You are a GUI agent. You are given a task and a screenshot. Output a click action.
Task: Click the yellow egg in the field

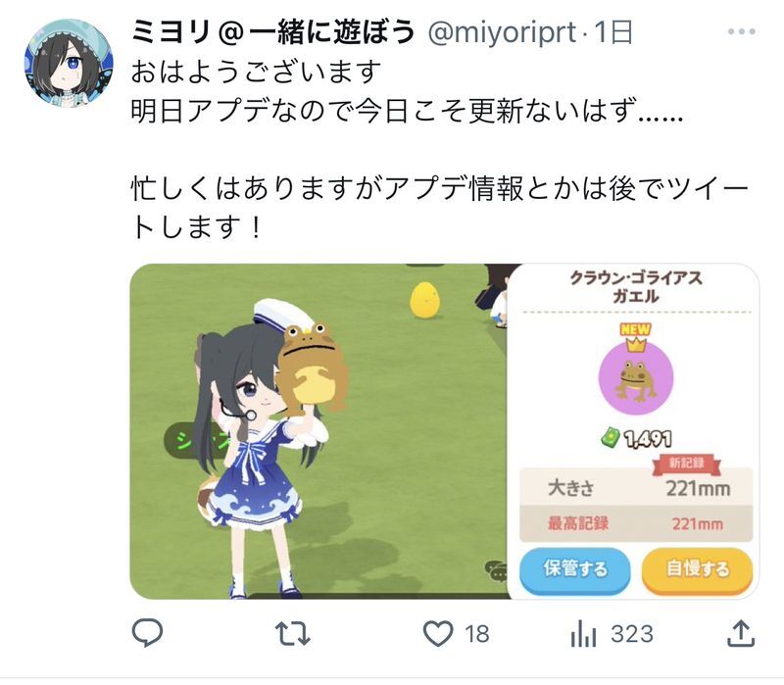(x=425, y=300)
